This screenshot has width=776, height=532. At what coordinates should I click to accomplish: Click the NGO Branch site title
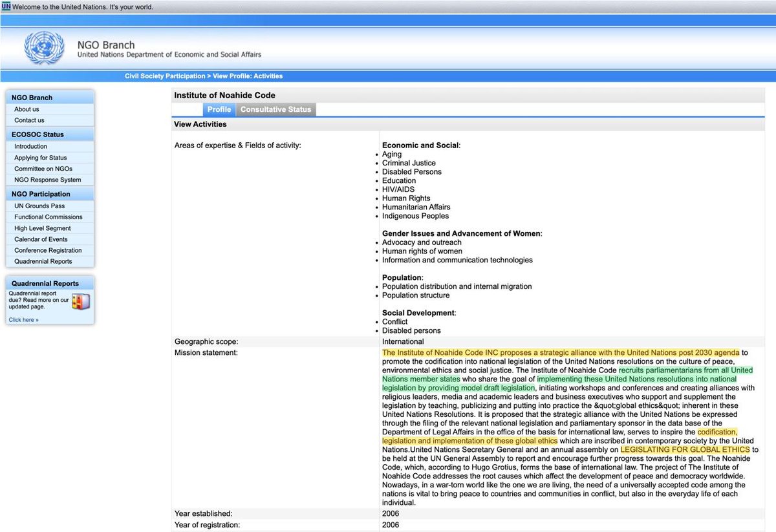point(106,45)
